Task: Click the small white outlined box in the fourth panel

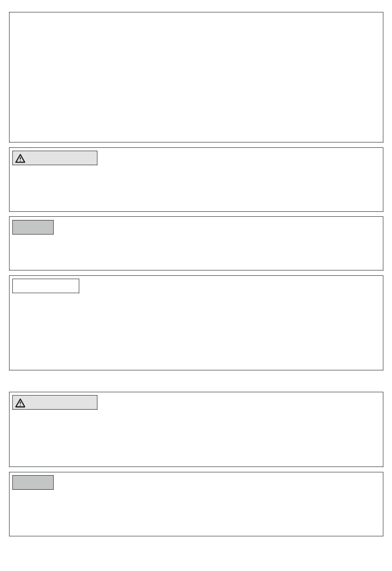Action: click(46, 286)
